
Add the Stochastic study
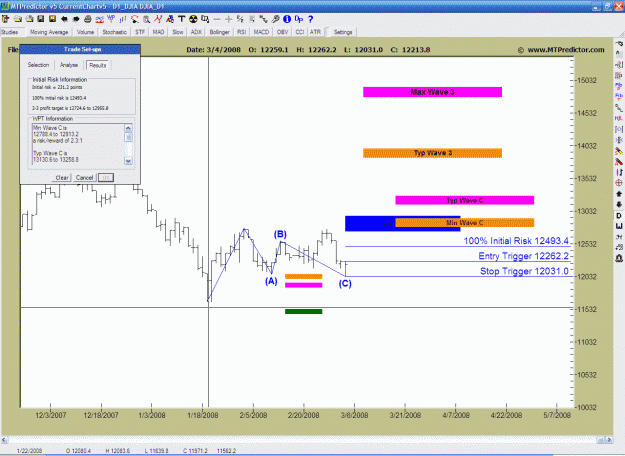(x=114, y=32)
